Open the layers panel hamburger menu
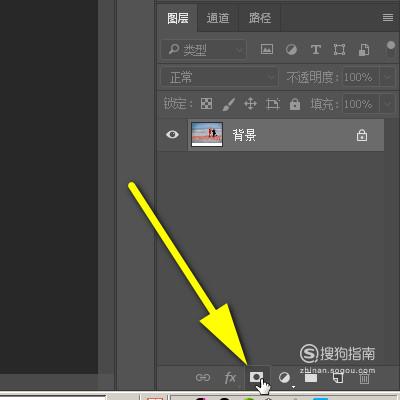 [388, 18]
